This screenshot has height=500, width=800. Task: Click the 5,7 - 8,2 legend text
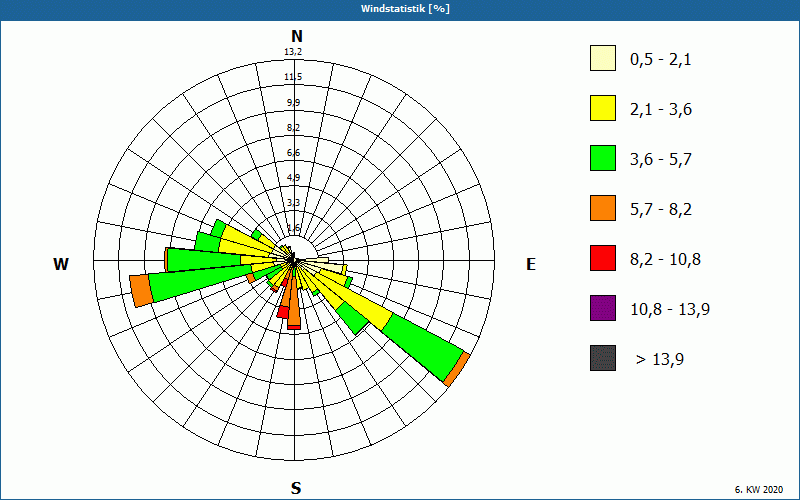[661, 210]
